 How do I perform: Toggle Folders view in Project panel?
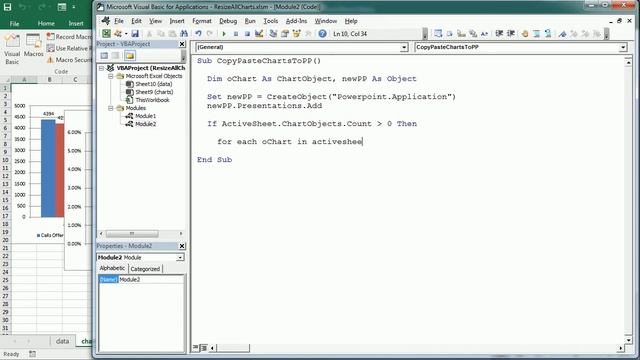coord(130,56)
